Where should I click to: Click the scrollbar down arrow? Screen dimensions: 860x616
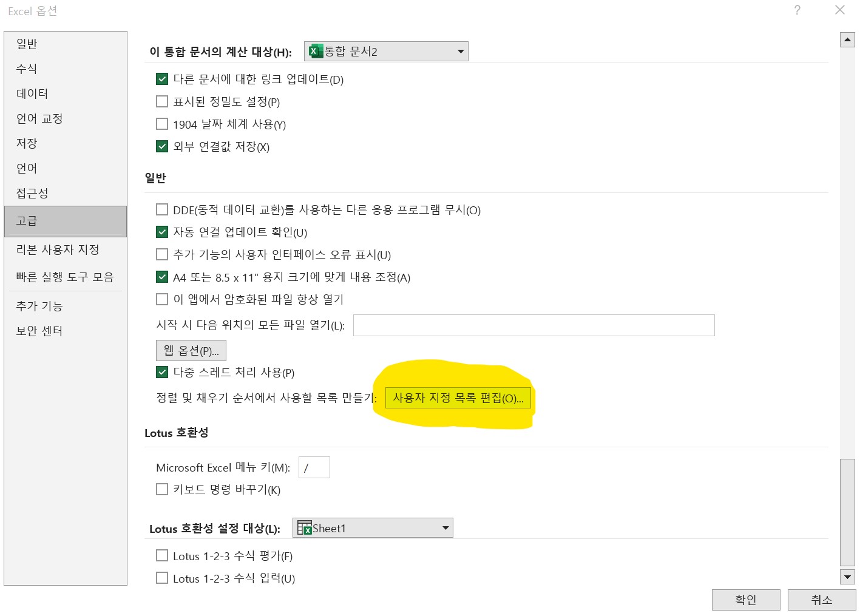coord(847,577)
